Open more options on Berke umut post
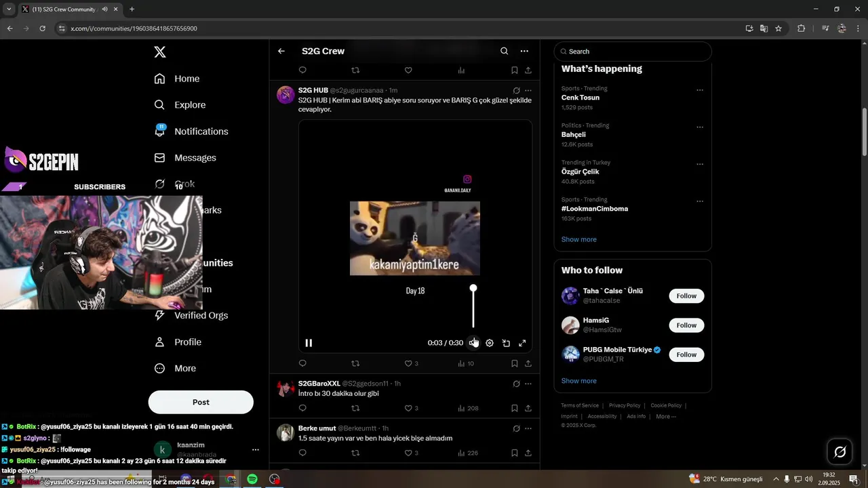This screenshot has height=488, width=868. pyautogui.click(x=528, y=428)
